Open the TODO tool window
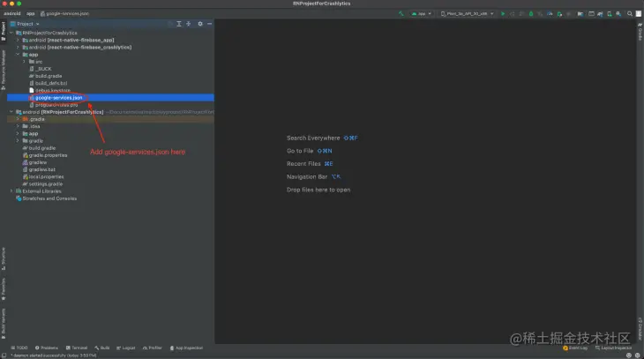Image resolution: width=644 pixels, height=359 pixels. (19, 348)
